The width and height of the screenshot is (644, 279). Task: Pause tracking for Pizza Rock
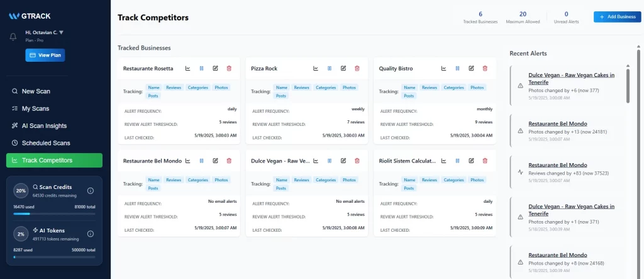tap(330, 68)
